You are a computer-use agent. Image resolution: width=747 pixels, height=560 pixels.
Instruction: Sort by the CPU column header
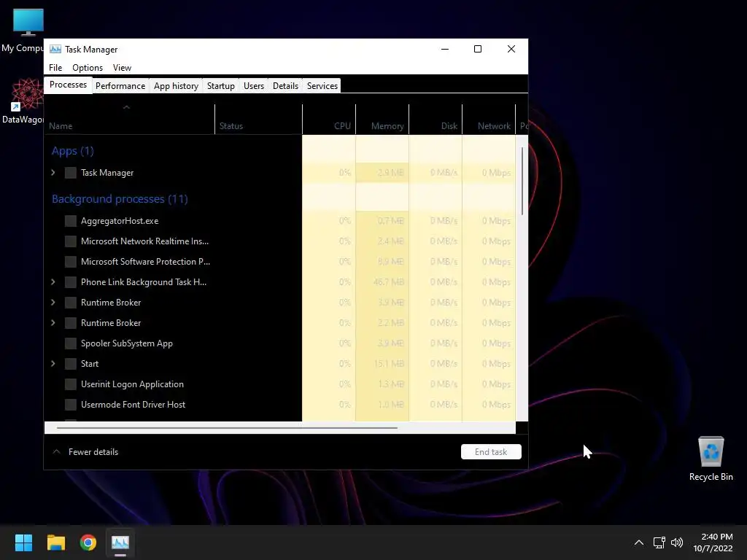point(329,119)
